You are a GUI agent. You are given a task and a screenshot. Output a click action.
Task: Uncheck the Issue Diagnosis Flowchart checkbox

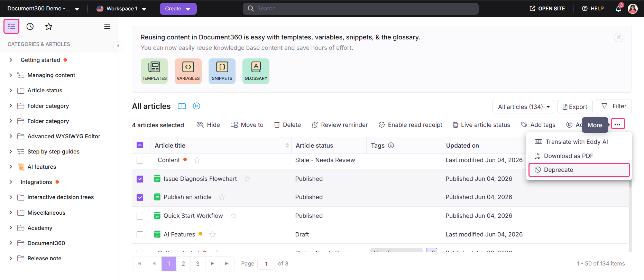[x=140, y=179]
